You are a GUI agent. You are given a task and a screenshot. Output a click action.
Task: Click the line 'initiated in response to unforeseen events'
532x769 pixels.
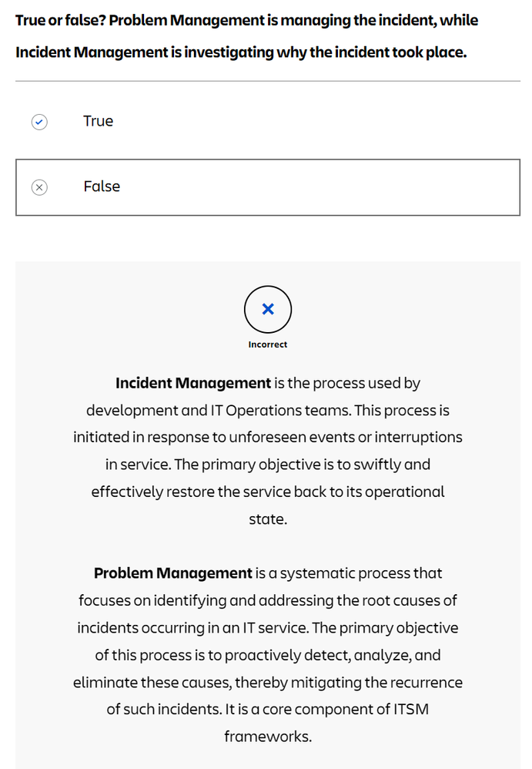[x=268, y=437]
